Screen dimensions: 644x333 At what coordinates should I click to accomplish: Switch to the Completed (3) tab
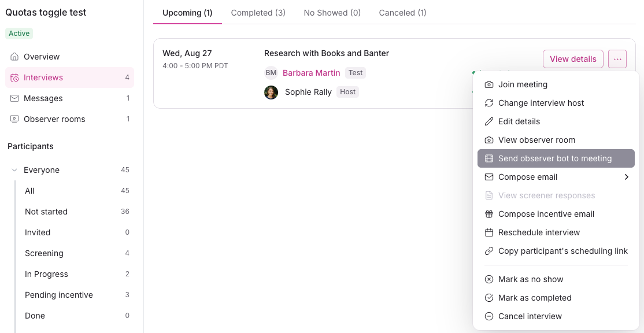(x=258, y=13)
